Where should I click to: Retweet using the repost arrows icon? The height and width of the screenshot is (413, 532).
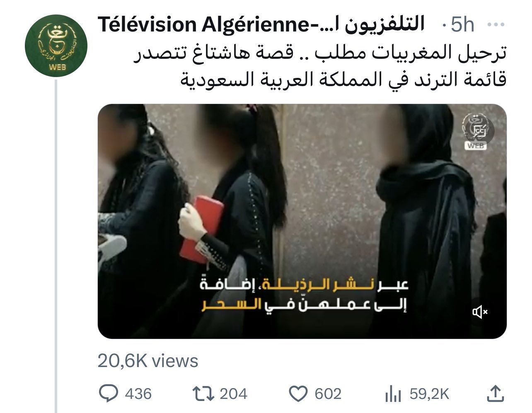click(204, 393)
